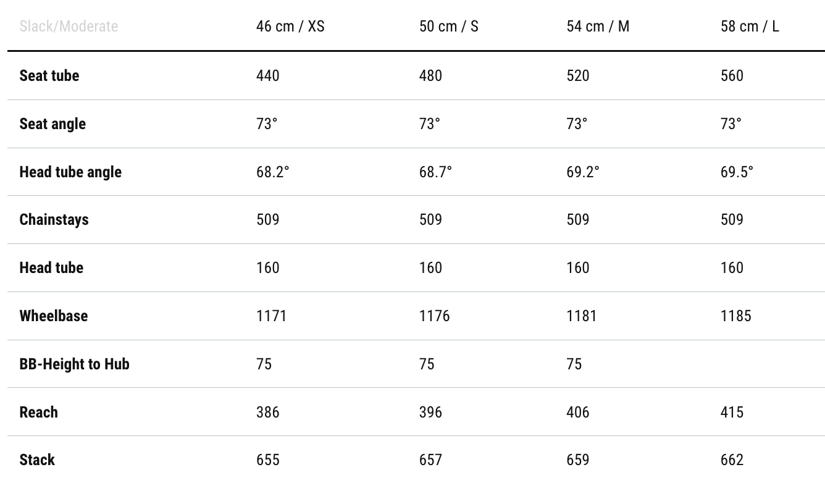Select the 1185 wheelbase value
825x504 pixels.
point(736,316)
